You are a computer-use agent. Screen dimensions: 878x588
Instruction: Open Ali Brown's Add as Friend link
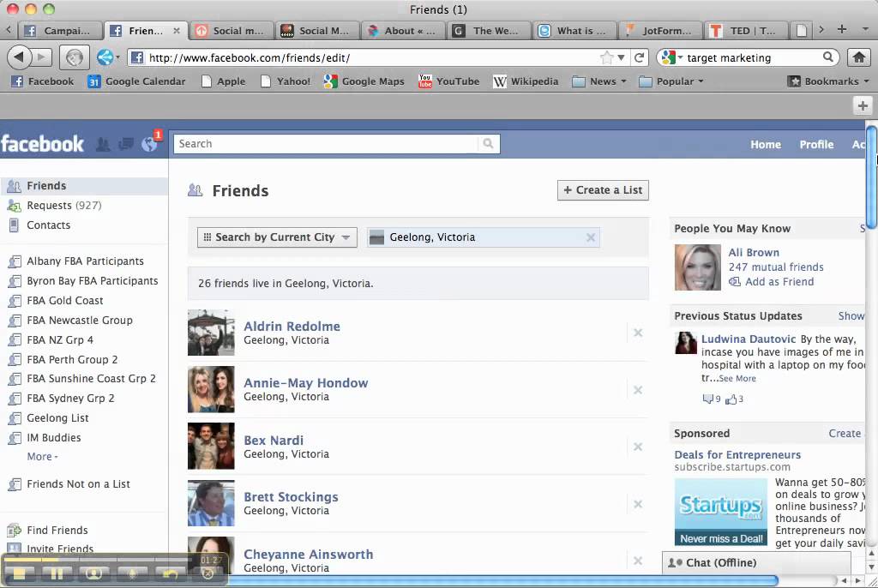(x=779, y=282)
